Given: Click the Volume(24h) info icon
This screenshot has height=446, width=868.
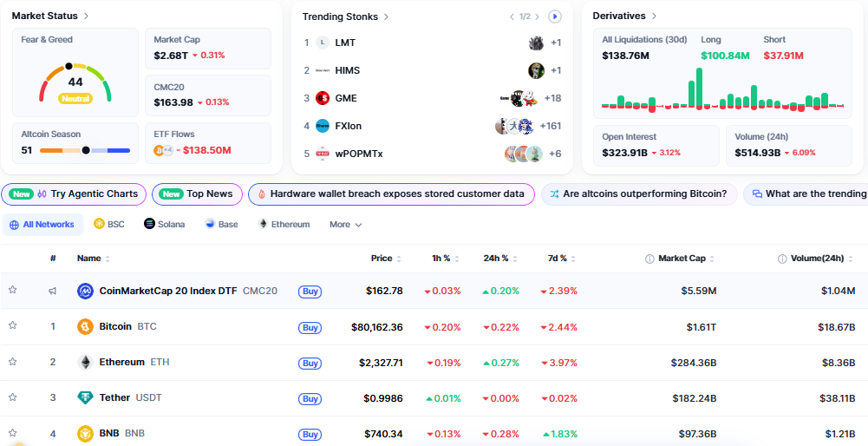Looking at the screenshot, I should pyautogui.click(x=782, y=259).
